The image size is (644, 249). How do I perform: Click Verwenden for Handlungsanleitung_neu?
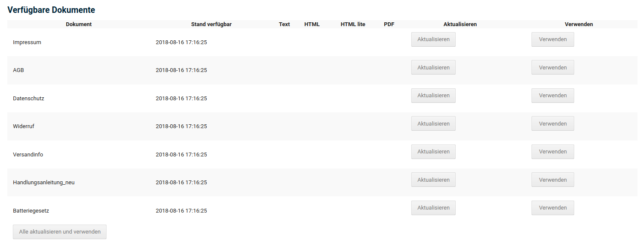click(x=552, y=180)
